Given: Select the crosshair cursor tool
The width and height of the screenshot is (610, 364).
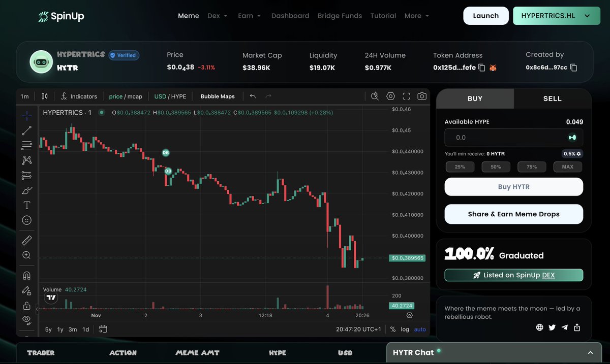Looking at the screenshot, I should 27,115.
